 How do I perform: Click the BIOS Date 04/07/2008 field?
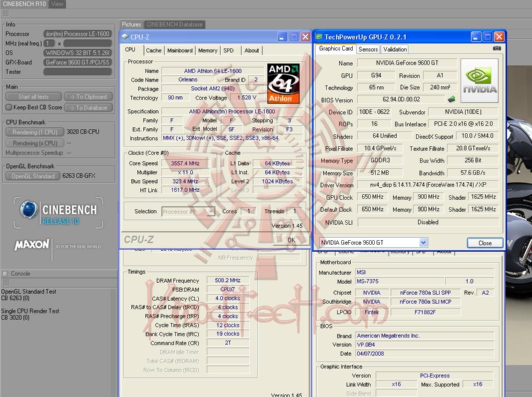pyautogui.click(x=424, y=354)
